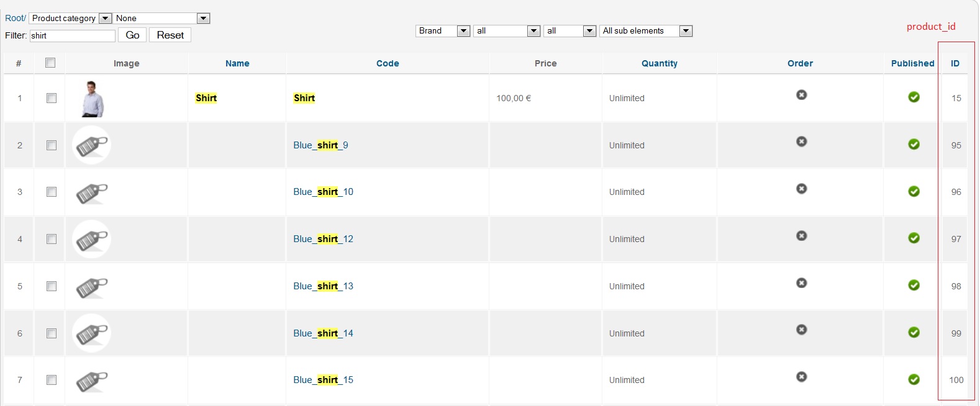Sort table by ID column header
This screenshot has width=980, height=406.
(955, 63)
